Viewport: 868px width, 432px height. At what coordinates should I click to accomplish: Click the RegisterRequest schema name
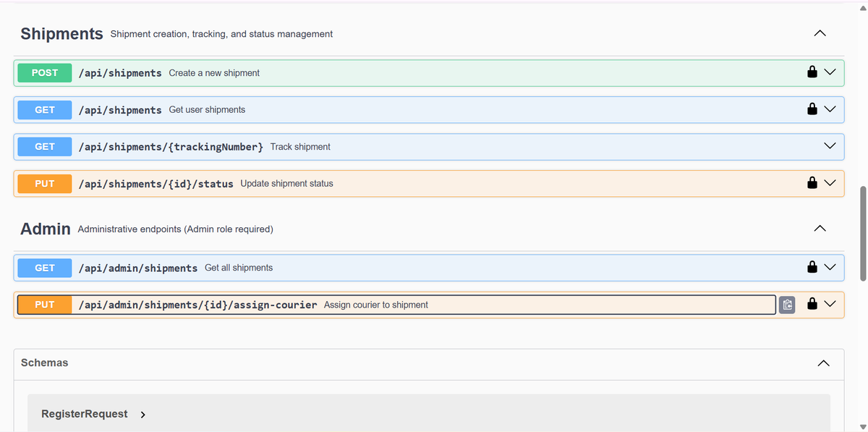(x=85, y=414)
